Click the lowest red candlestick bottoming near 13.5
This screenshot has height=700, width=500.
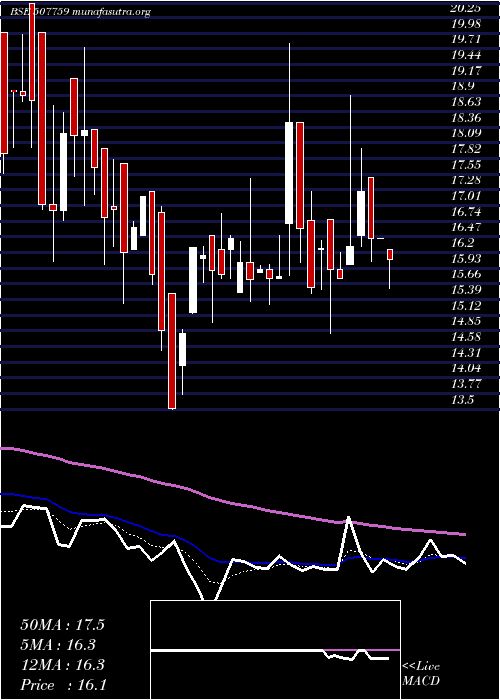click(x=172, y=350)
